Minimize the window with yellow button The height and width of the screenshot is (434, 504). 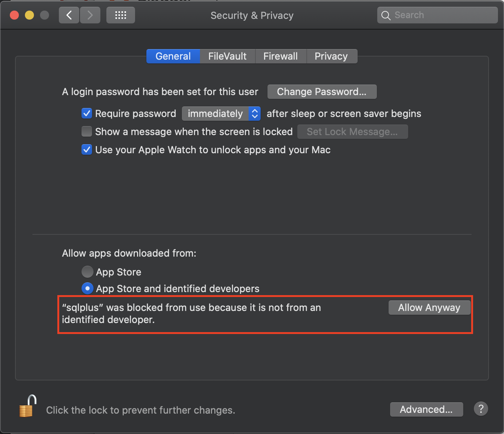29,15
